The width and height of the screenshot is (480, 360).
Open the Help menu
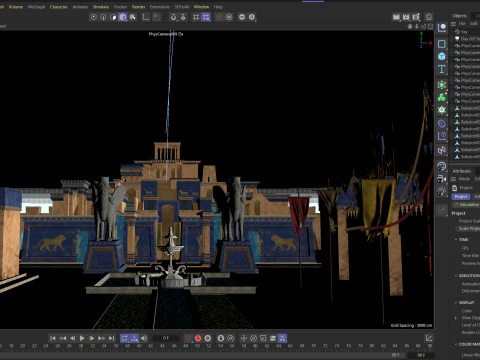click(218, 7)
